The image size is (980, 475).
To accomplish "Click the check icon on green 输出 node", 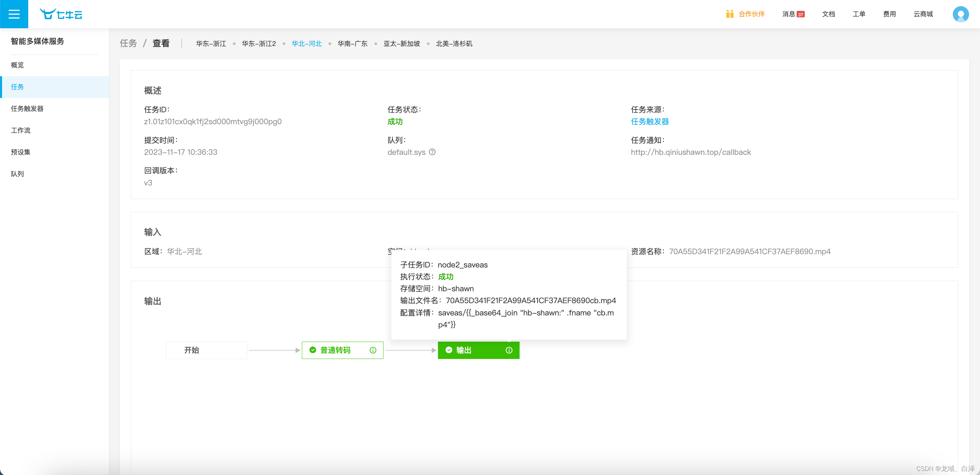I will coord(448,350).
